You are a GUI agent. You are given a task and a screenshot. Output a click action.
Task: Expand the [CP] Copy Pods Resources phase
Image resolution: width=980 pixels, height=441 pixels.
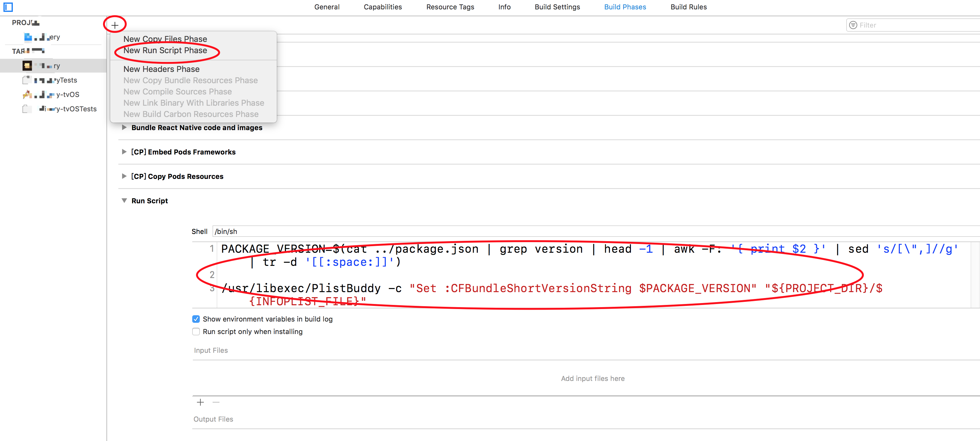124,176
